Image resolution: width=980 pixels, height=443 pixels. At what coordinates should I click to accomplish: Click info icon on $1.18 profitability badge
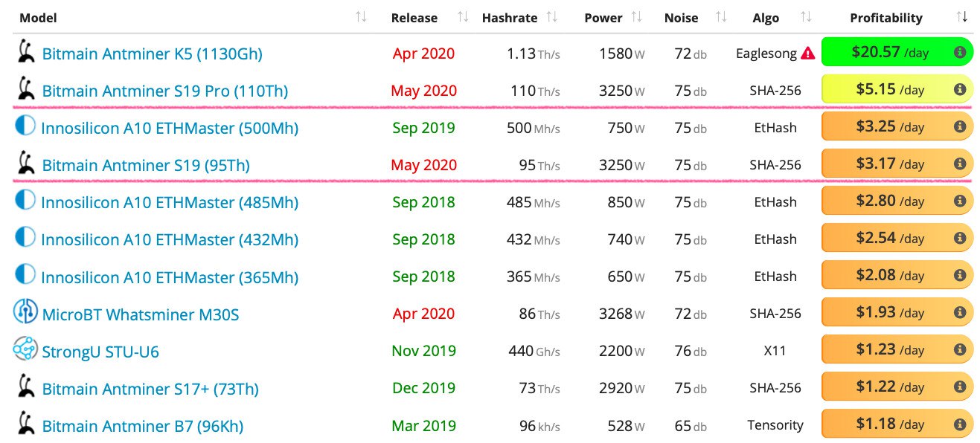960,424
